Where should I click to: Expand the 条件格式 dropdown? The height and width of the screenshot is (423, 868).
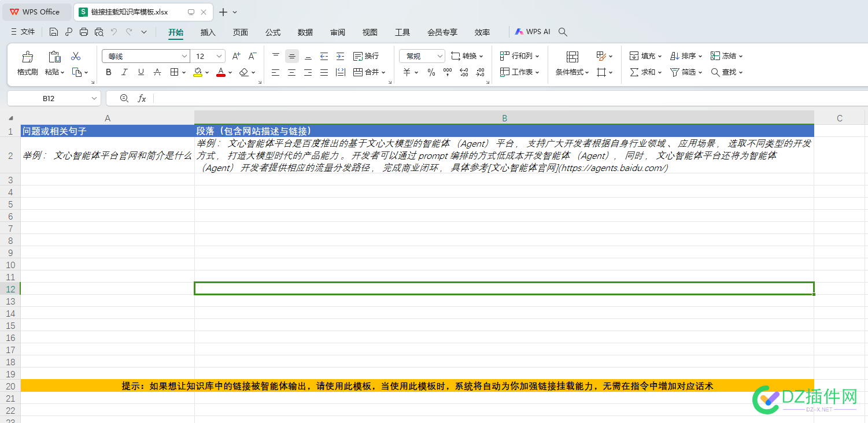[x=587, y=73]
